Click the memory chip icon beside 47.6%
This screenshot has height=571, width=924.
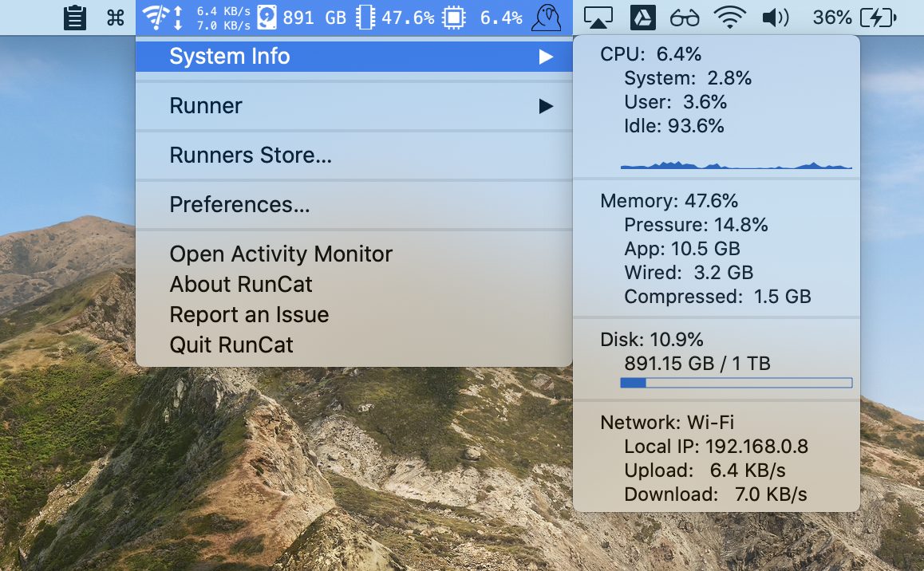pos(365,18)
